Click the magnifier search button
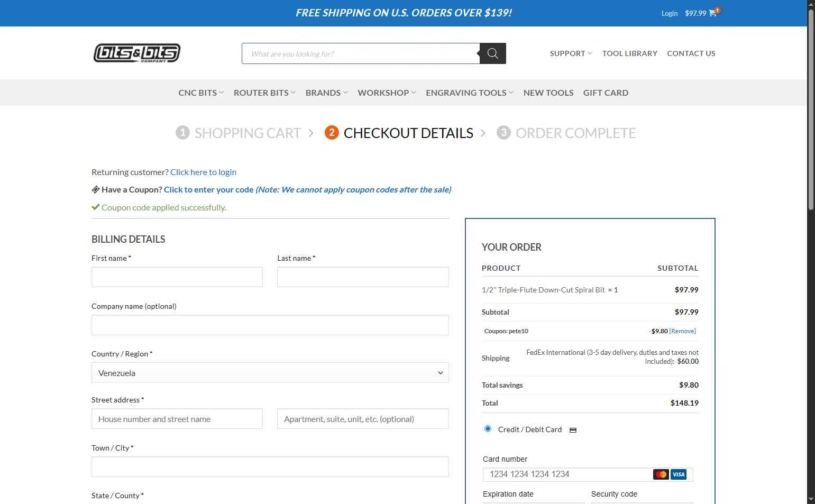The width and height of the screenshot is (815, 504). click(x=493, y=53)
